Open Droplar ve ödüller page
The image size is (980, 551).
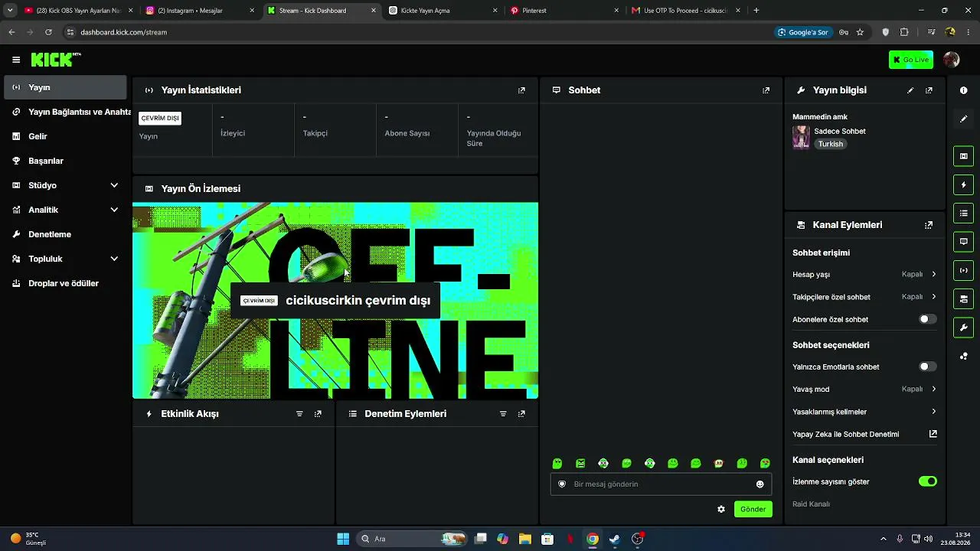[65, 283]
